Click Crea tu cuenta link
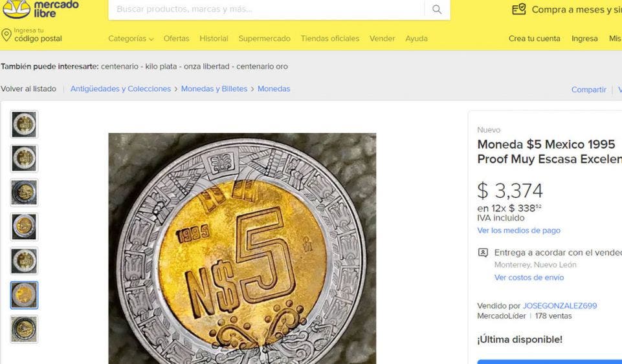 pyautogui.click(x=534, y=39)
